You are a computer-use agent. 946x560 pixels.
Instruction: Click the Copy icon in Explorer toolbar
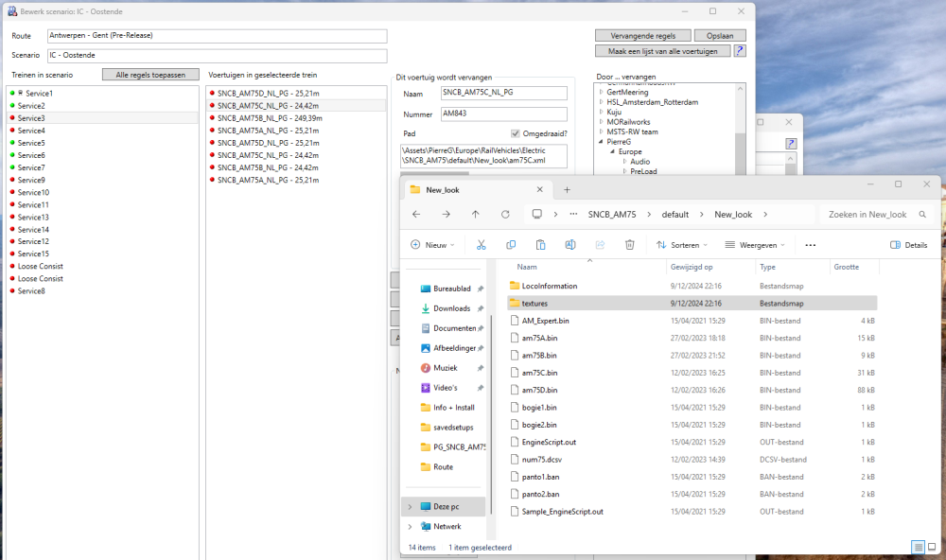coord(511,245)
